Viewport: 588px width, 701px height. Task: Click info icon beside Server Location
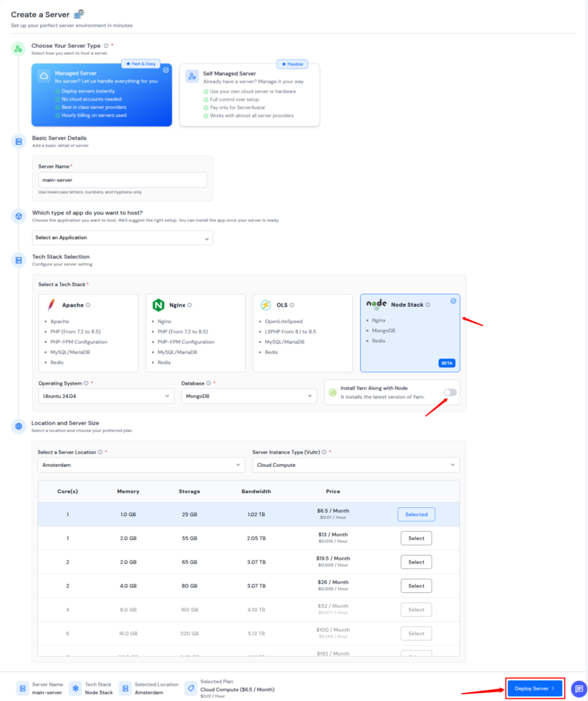(x=101, y=452)
